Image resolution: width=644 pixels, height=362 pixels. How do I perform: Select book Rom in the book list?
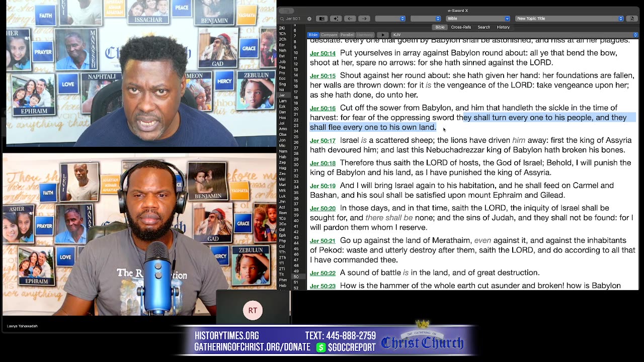coord(282,213)
